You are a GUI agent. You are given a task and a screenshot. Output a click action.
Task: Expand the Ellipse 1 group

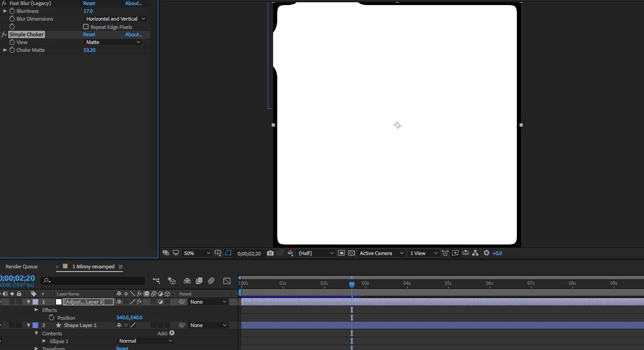coord(44,341)
